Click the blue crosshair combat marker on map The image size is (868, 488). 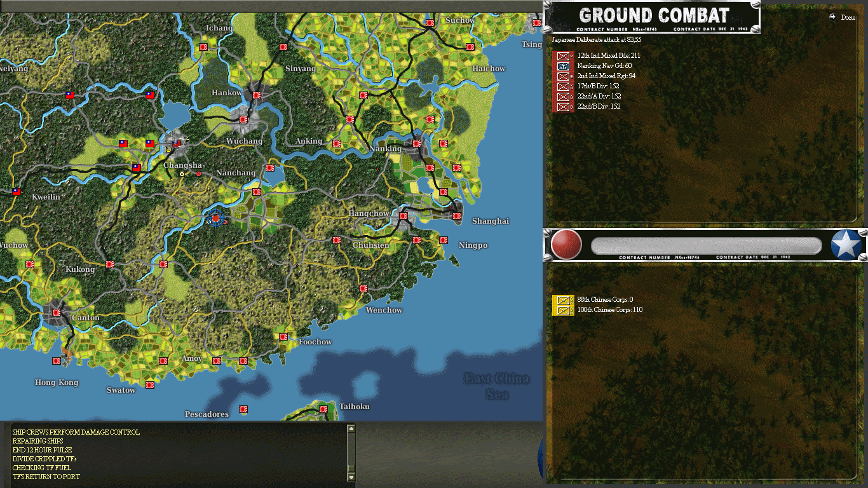click(215, 219)
